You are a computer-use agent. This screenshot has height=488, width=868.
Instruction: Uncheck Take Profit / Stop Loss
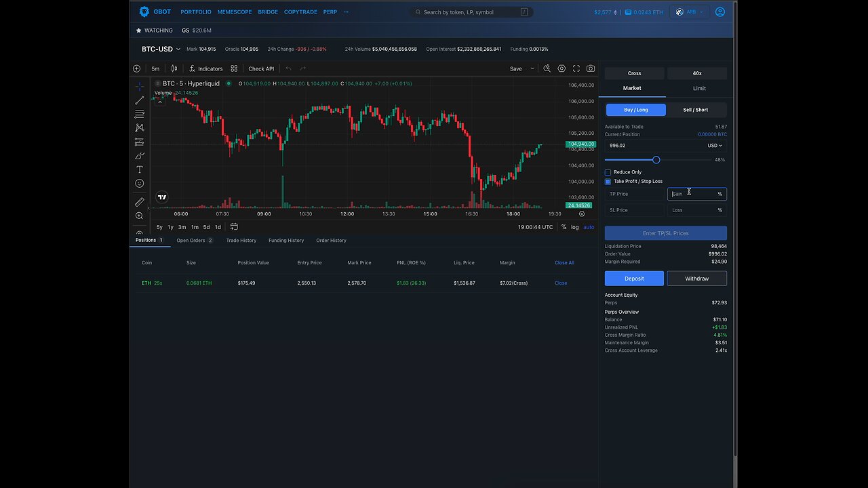pyautogui.click(x=608, y=182)
